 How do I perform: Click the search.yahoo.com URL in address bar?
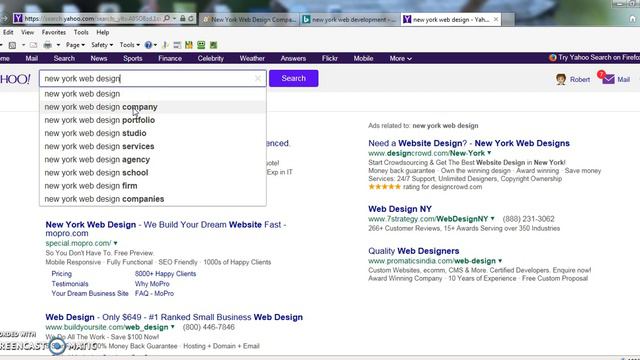click(x=93, y=19)
